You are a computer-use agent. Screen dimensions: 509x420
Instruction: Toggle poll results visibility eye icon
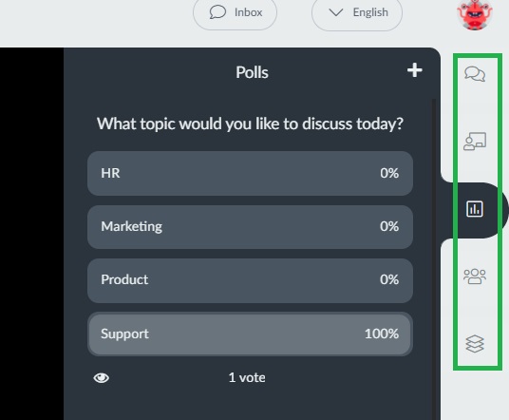102,378
